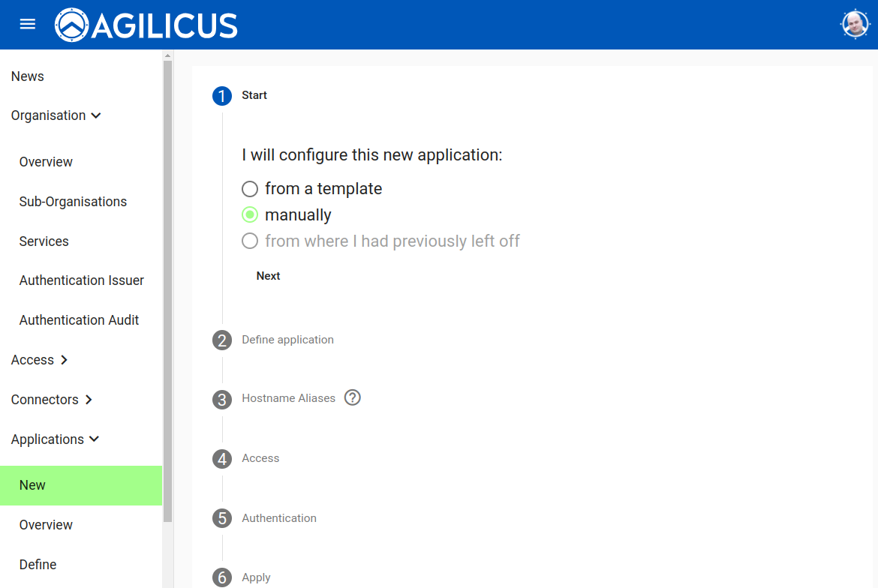Open the hamburger navigation menu
Screen dimensions: 878x588
[28, 24]
